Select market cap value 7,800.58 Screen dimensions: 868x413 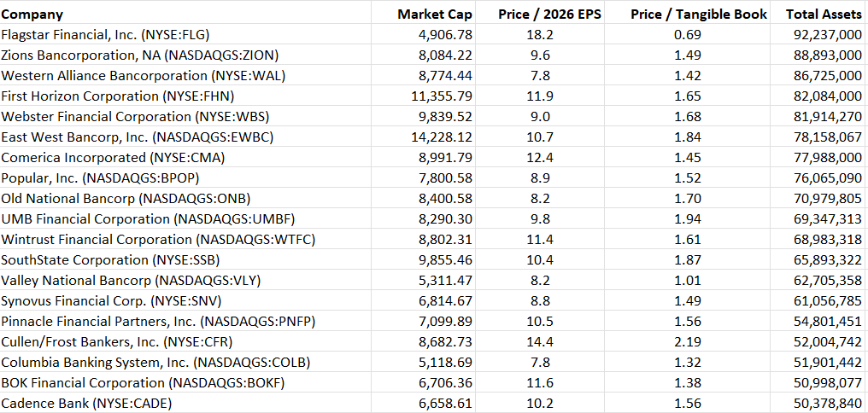point(446,178)
